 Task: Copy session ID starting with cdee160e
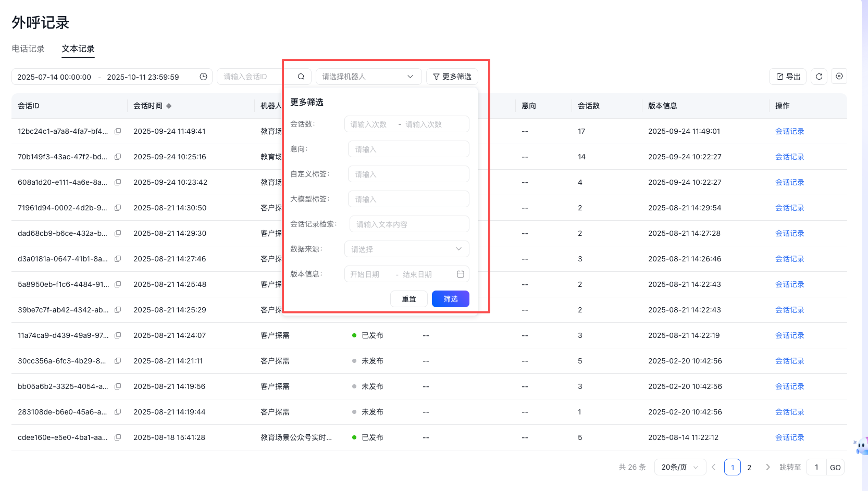118,437
